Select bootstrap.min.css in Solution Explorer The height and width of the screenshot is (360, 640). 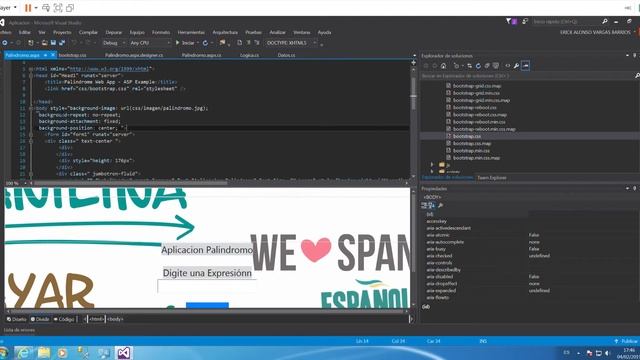471,151
